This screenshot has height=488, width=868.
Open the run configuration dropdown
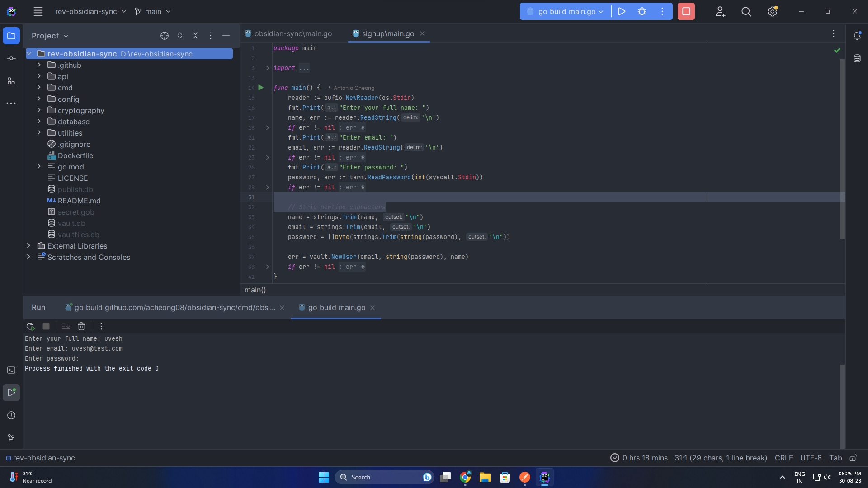(564, 11)
